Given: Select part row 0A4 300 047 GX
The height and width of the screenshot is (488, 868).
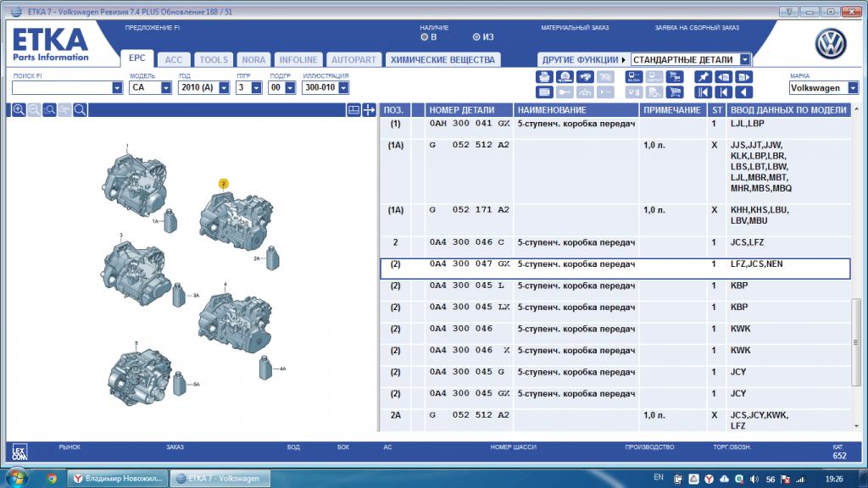Looking at the screenshot, I should 615,269.
